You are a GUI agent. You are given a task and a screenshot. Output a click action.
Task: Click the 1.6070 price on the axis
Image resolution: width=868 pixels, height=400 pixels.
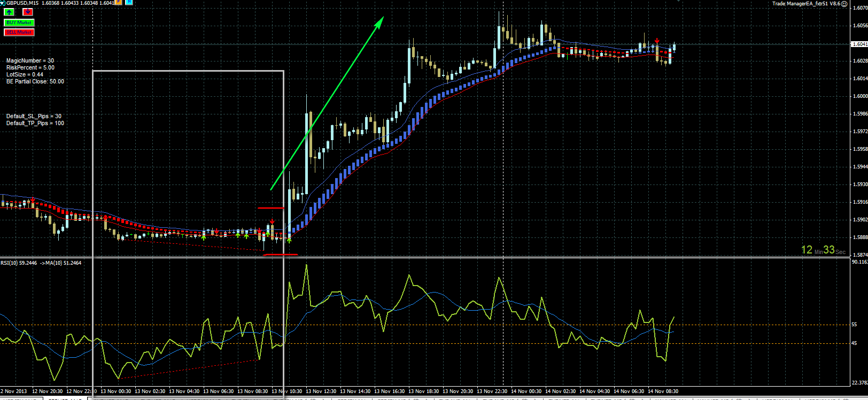(x=860, y=8)
